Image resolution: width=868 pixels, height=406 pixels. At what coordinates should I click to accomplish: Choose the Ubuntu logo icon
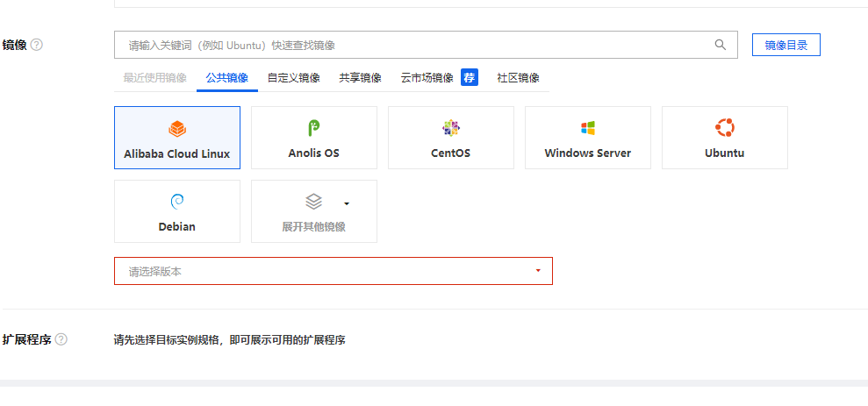click(x=724, y=129)
